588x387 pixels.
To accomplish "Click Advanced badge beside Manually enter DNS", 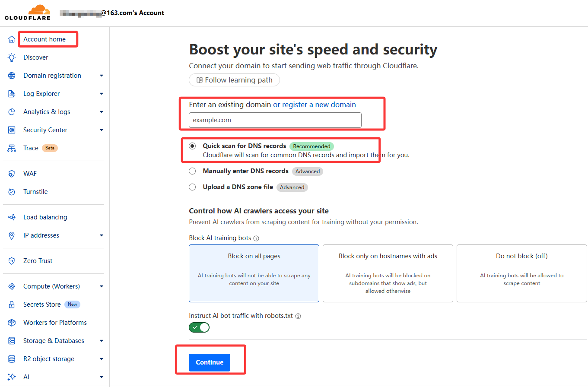I will click(x=308, y=171).
